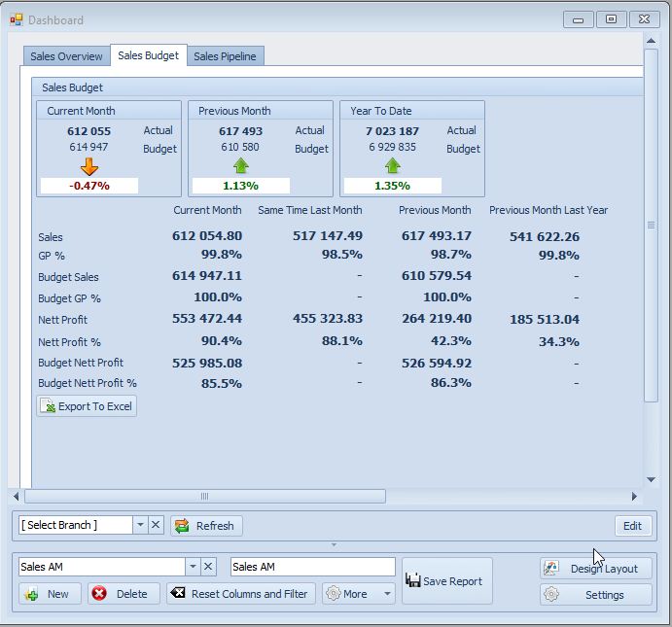Click the 1.13% variance value
The image size is (672, 627).
pyautogui.click(x=241, y=186)
